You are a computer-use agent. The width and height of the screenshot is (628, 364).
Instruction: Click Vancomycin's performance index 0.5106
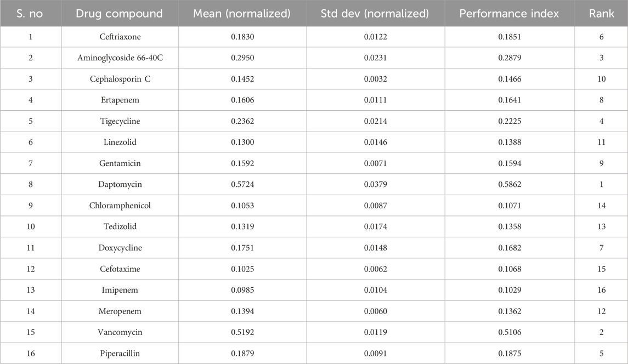tap(510, 332)
